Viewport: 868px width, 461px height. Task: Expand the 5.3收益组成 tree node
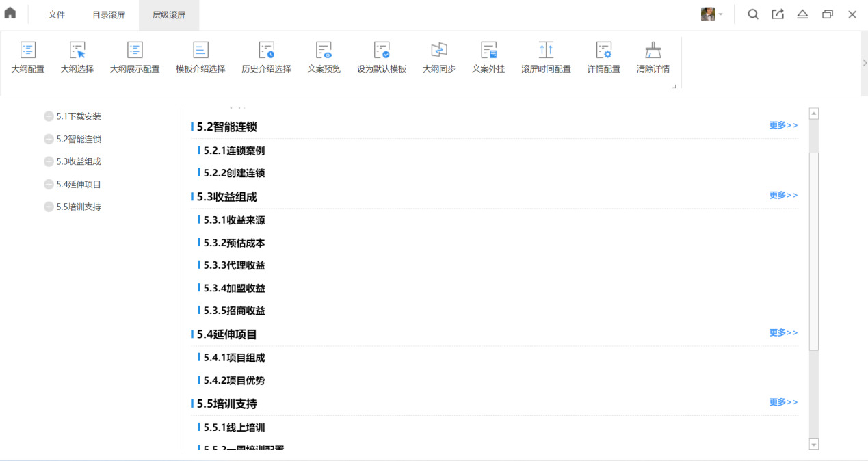pyautogui.click(x=49, y=161)
